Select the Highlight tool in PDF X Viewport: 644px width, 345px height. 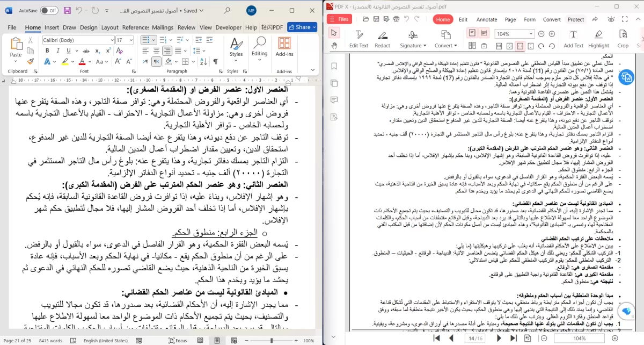(599, 39)
